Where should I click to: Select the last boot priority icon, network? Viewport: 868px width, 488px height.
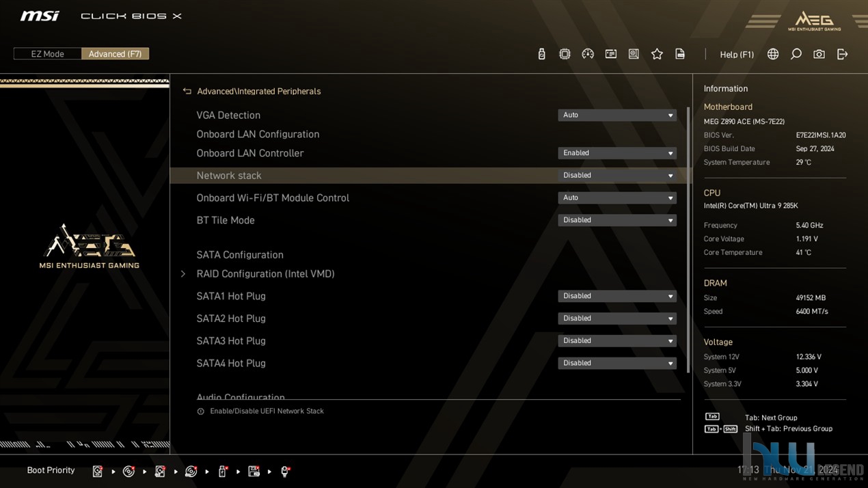click(x=285, y=471)
